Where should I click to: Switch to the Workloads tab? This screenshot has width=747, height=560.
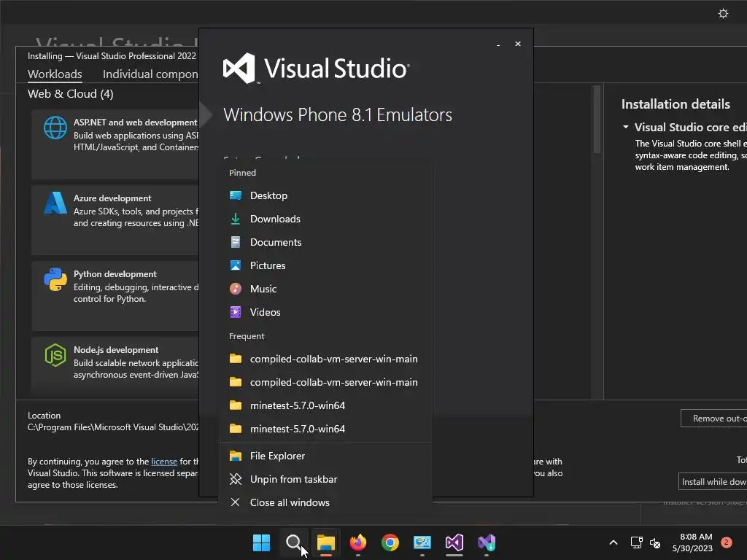[x=55, y=74]
